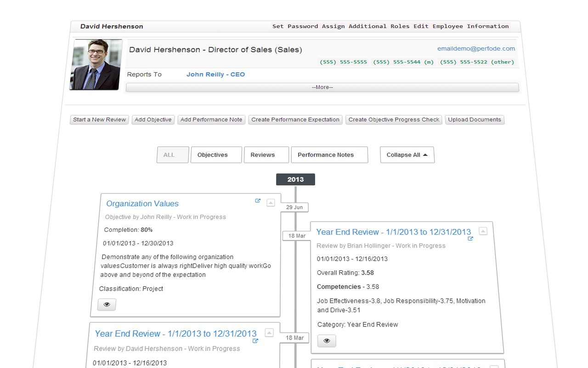Show Performance Notes only

pyautogui.click(x=329, y=155)
